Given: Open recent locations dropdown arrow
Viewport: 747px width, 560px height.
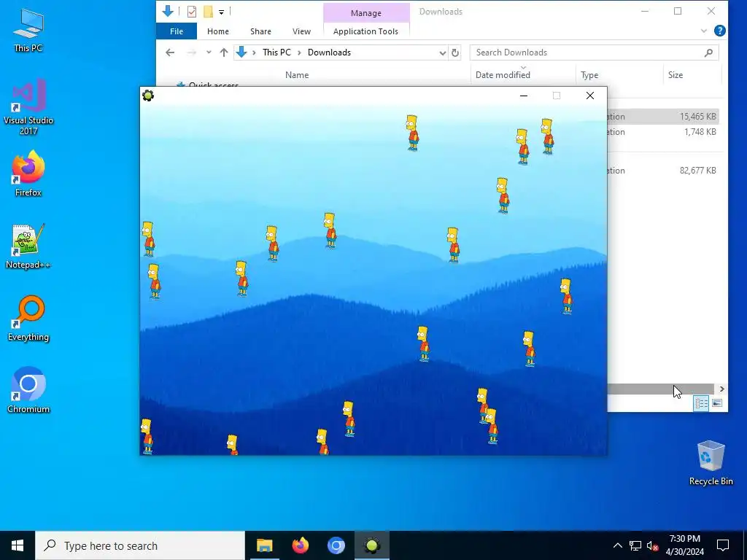Looking at the screenshot, I should [x=209, y=52].
